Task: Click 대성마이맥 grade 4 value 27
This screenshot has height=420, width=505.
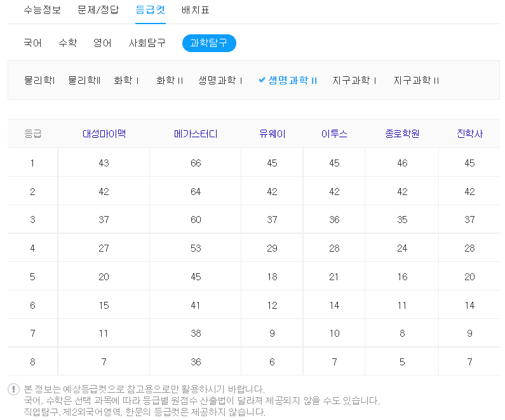Action: pyautogui.click(x=104, y=248)
